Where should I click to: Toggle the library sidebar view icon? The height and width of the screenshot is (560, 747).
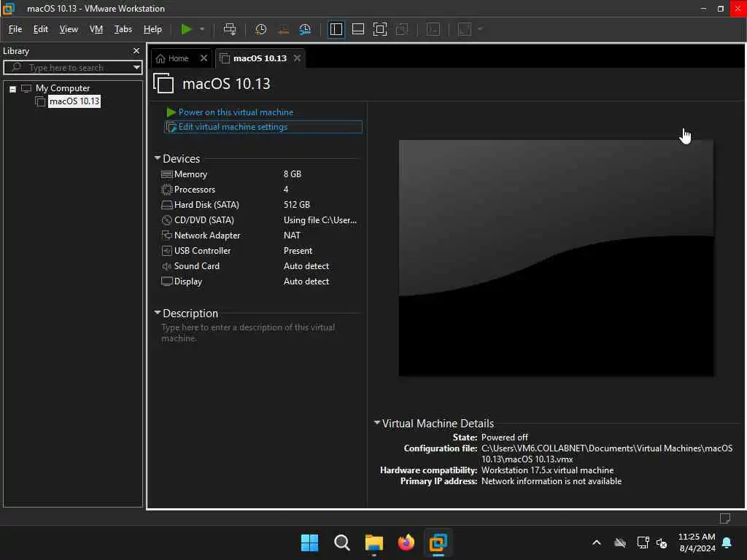[336, 29]
